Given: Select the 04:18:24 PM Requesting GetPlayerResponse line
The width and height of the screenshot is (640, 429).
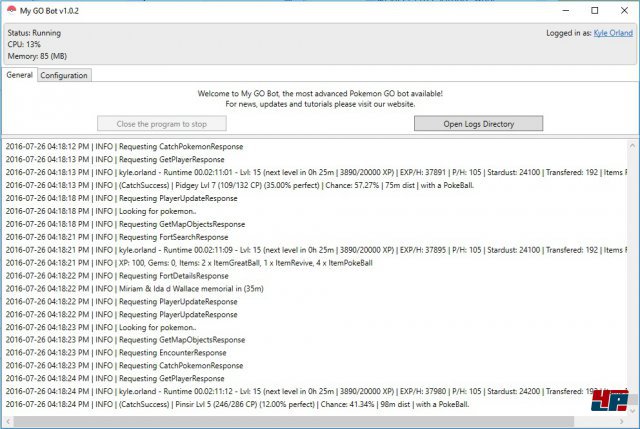Looking at the screenshot, I should 115,379.
